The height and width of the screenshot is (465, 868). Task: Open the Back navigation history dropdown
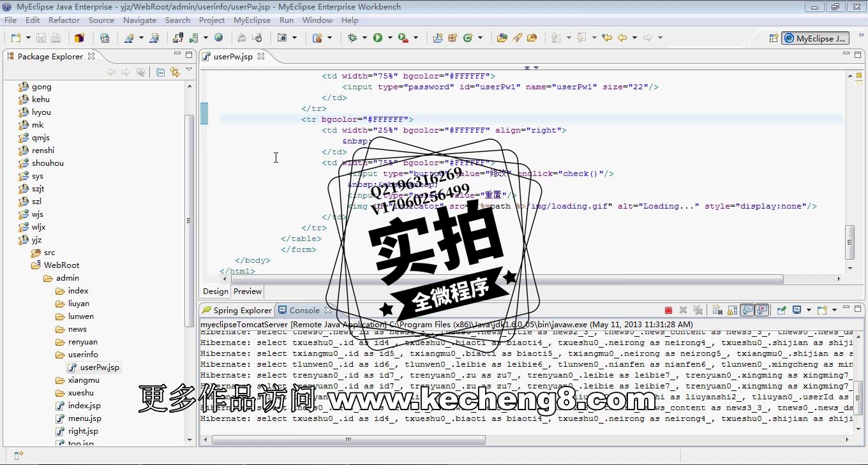pyautogui.click(x=634, y=38)
